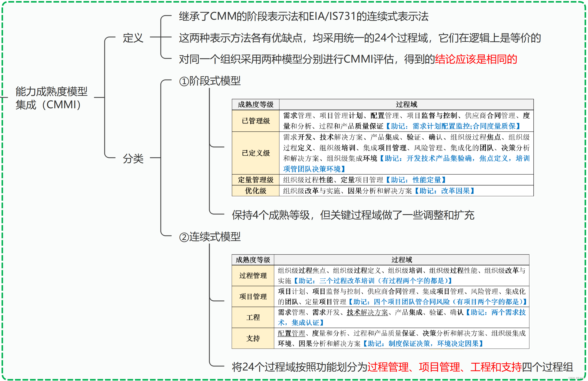
Task: Click the 支持 table cell
Action: pyautogui.click(x=253, y=338)
